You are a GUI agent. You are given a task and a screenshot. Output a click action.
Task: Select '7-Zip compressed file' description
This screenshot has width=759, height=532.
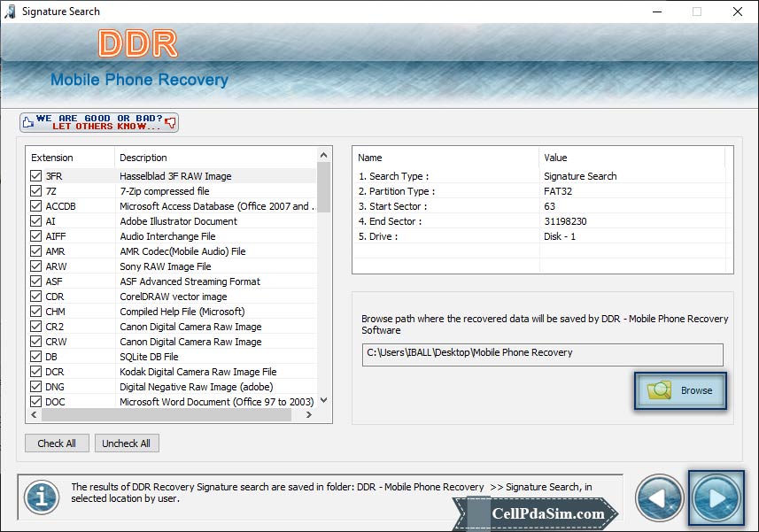[x=165, y=191]
